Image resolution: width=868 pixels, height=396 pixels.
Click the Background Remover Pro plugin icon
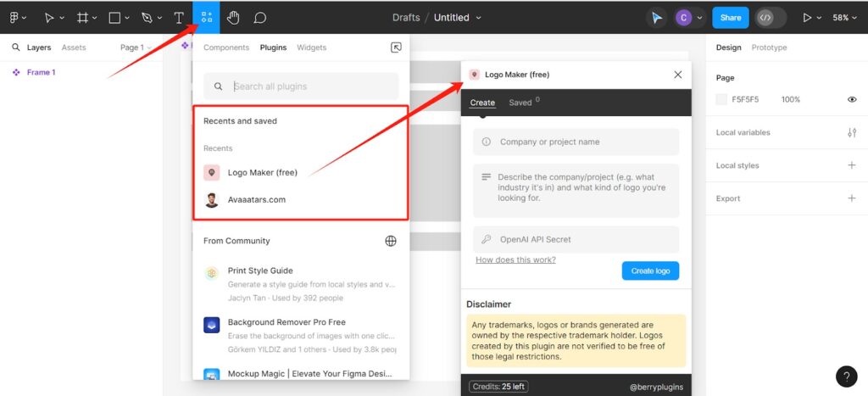click(211, 325)
